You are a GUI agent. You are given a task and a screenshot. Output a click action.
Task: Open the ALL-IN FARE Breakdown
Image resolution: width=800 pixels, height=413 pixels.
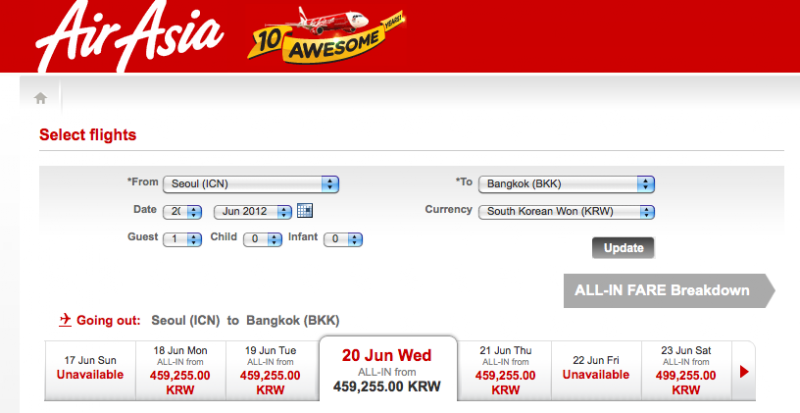[669, 290]
